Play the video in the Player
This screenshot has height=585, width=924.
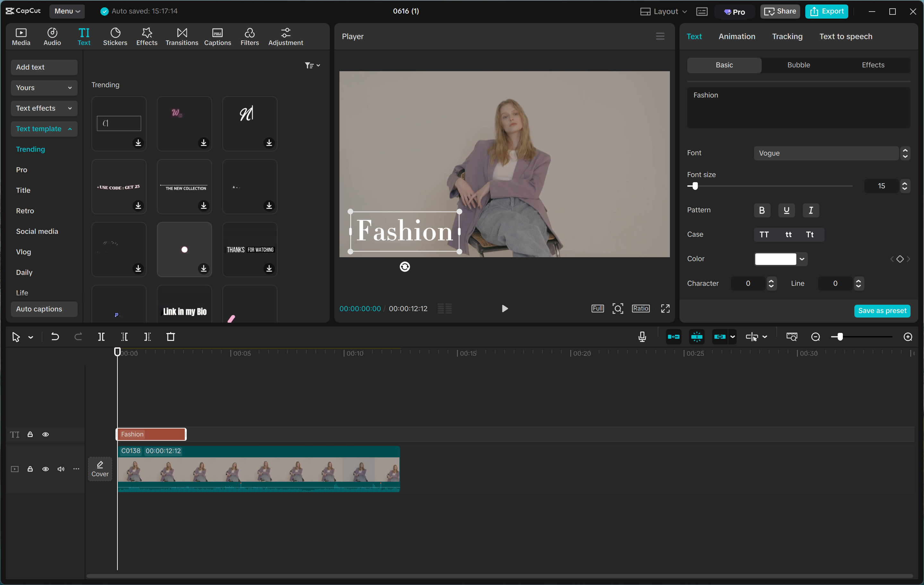[x=505, y=309]
